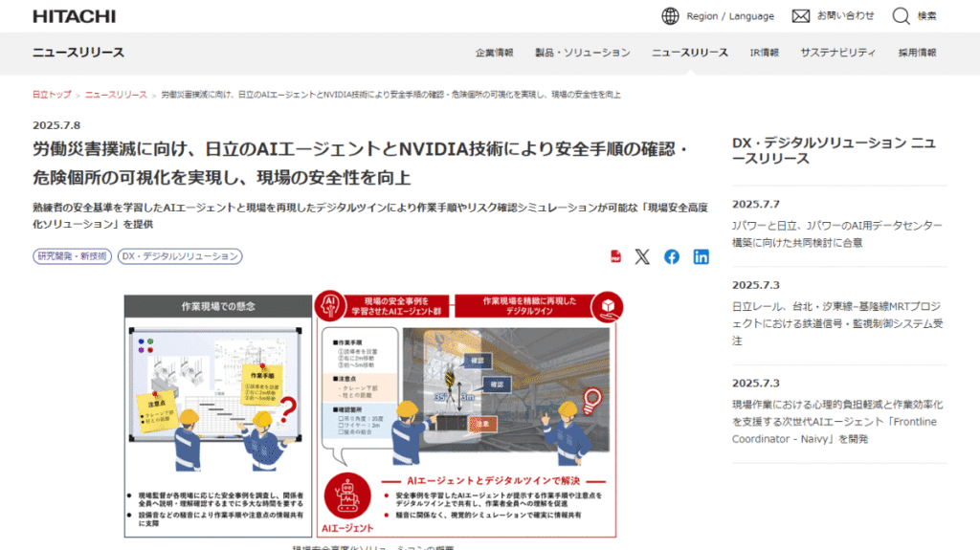Screen dimensions: 980x550
Task: Click article date 2025.7.8
Action: pyautogui.click(x=56, y=125)
